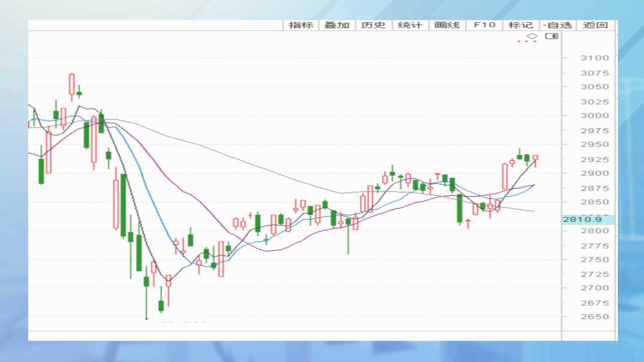Select the highest red candlestick near 3075
This screenshot has height=362, width=644.
click(71, 84)
